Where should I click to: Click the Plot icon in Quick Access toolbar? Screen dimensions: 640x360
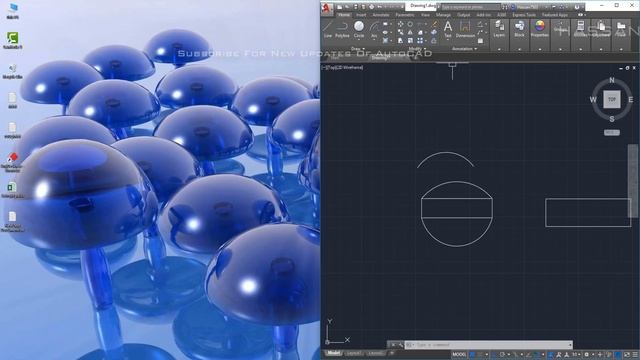click(x=371, y=7)
